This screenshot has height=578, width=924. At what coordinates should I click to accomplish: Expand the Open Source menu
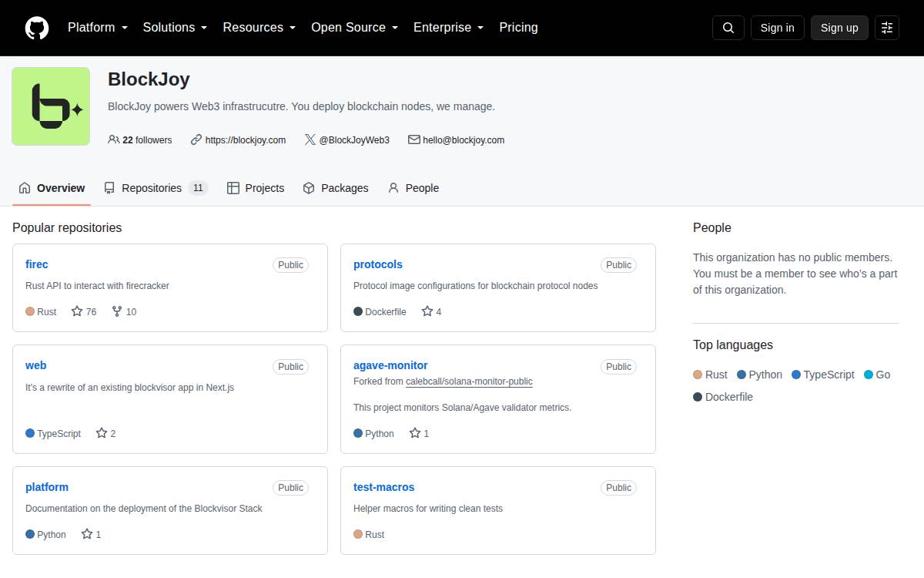pos(355,28)
